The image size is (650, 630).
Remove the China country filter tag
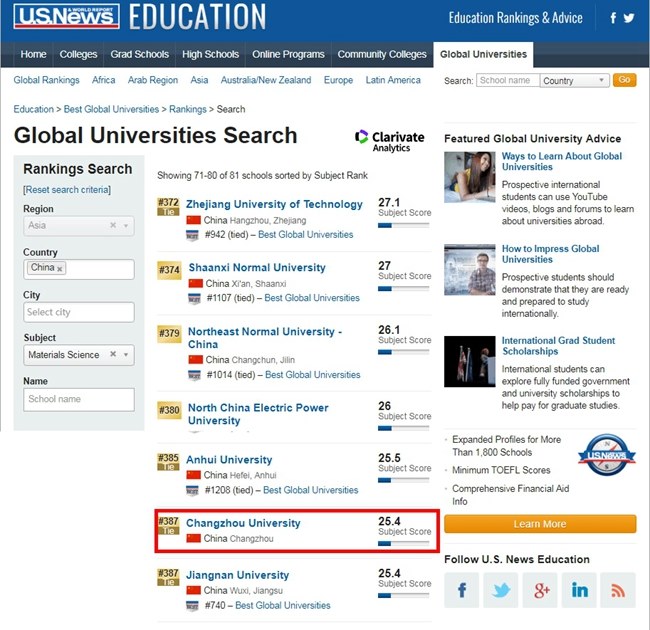pyautogui.click(x=60, y=268)
